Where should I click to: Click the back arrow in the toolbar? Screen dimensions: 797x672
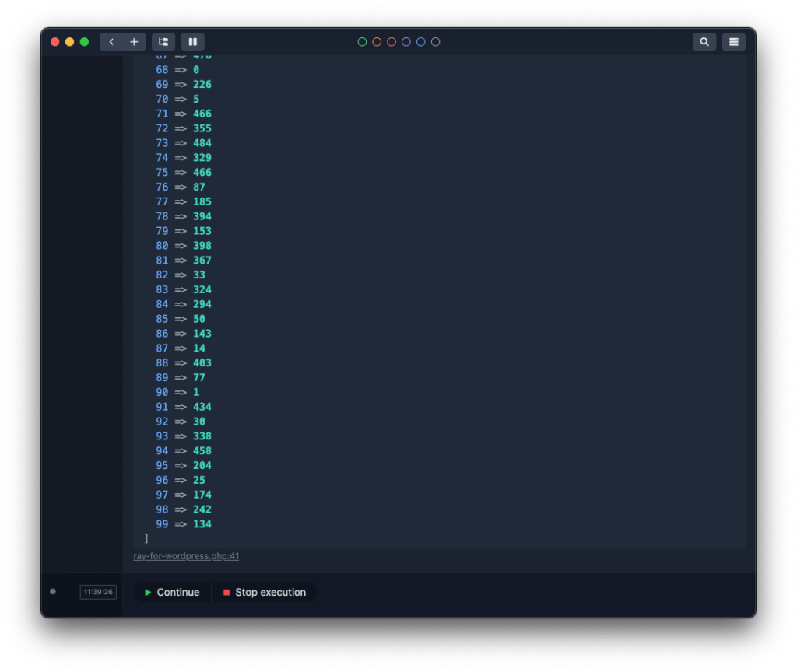(111, 42)
